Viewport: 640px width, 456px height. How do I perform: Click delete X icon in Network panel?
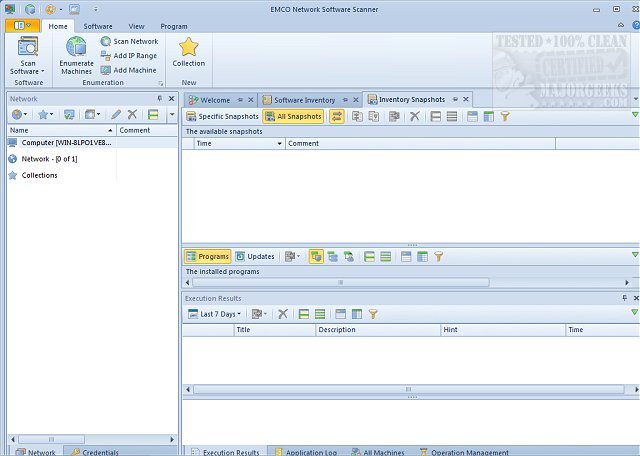(132, 115)
